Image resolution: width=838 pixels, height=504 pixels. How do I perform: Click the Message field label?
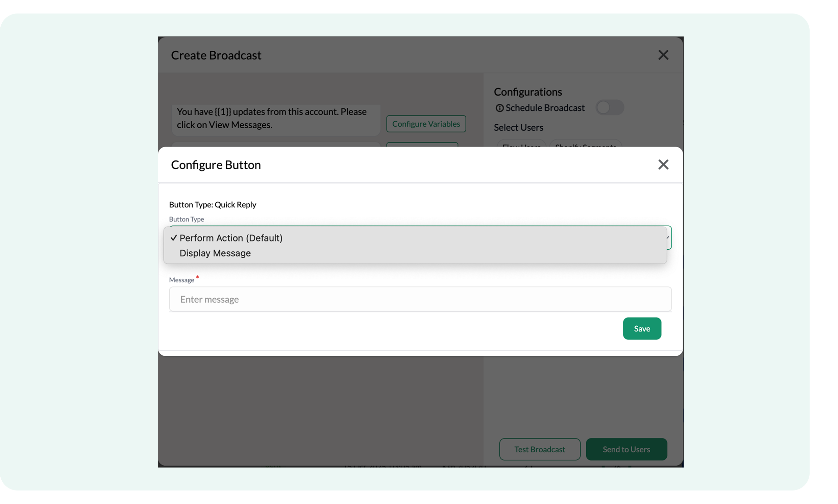tap(181, 280)
